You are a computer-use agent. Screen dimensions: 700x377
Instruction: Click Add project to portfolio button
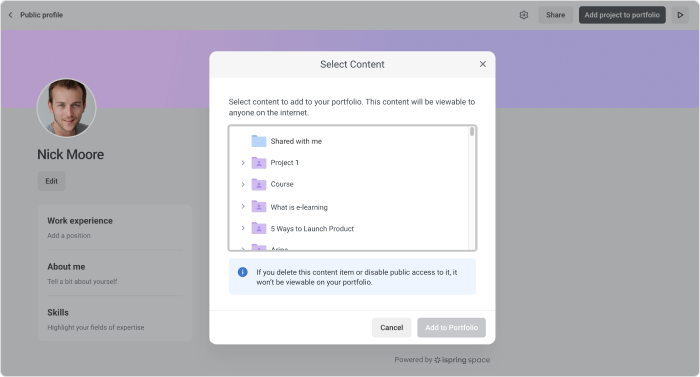point(622,15)
